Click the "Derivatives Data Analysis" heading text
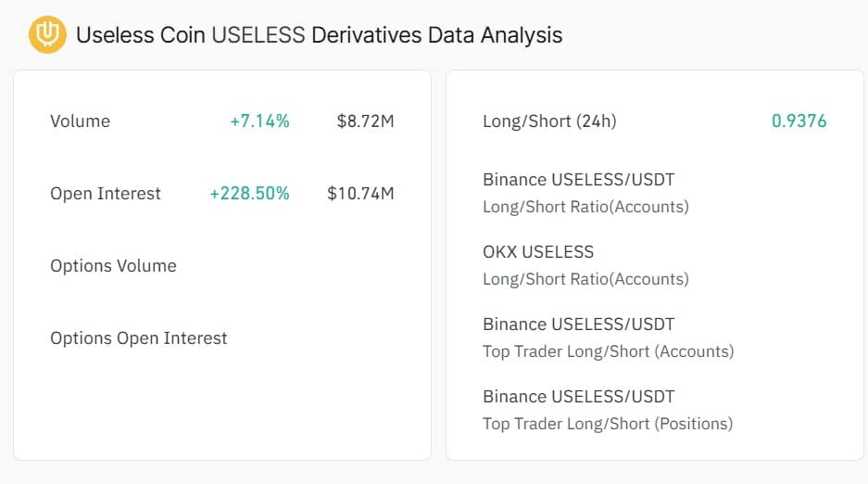868x484 pixels. click(x=437, y=35)
